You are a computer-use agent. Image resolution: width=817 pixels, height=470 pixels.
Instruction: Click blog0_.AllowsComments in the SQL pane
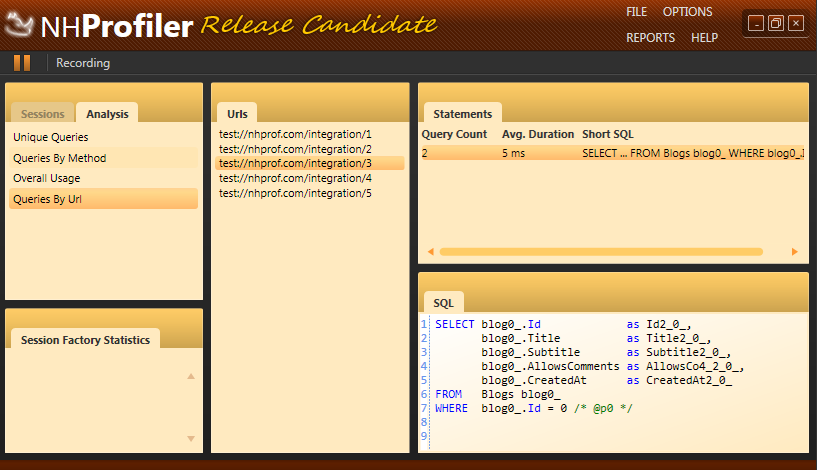click(x=550, y=366)
